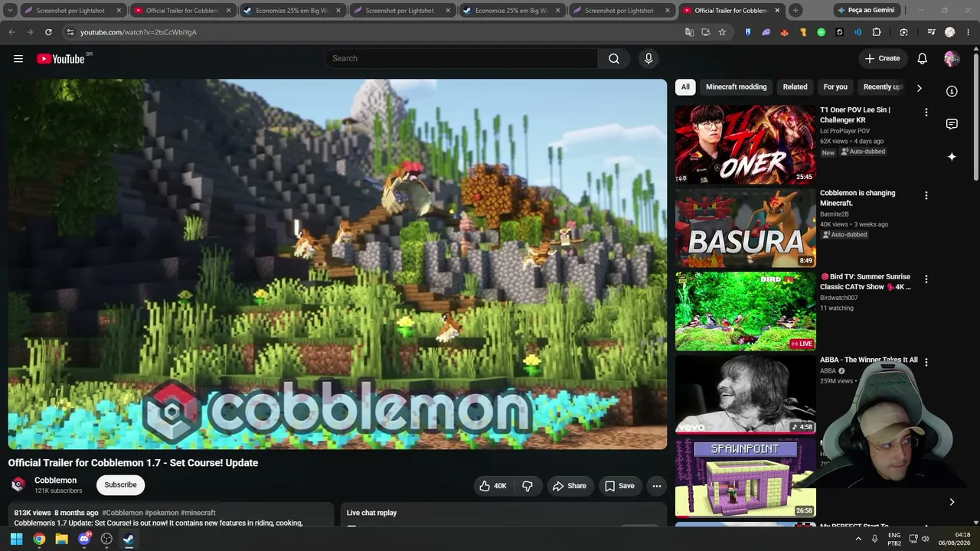This screenshot has width=980, height=551.
Task: Subscribe to the Cobblemon channel
Action: pos(120,485)
